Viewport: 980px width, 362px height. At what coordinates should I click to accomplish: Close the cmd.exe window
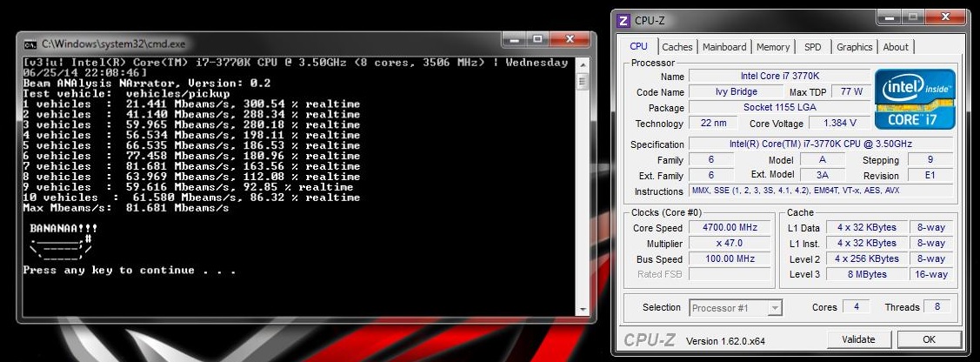(x=568, y=39)
